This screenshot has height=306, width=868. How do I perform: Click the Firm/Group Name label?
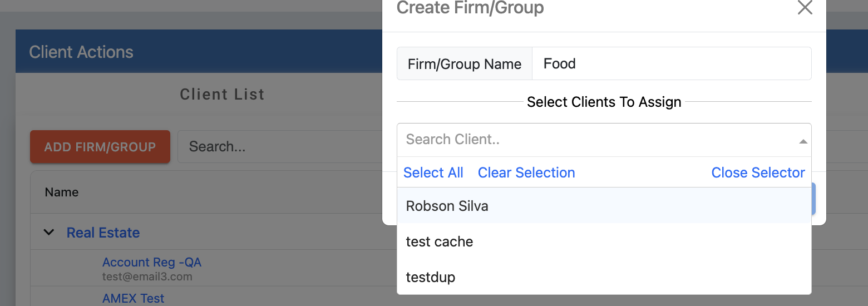coord(464,64)
